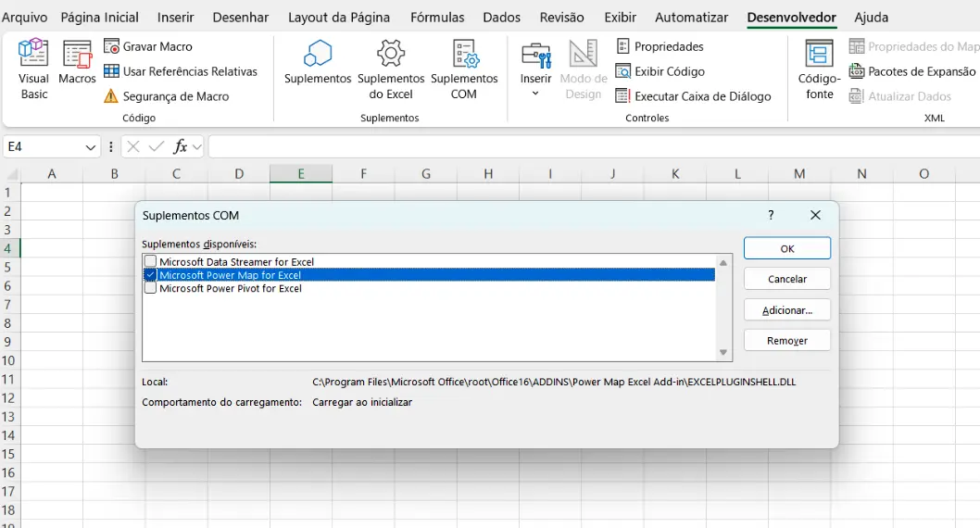The image size is (980, 528).
Task: Open Segurança de Macro settings
Action: click(166, 96)
